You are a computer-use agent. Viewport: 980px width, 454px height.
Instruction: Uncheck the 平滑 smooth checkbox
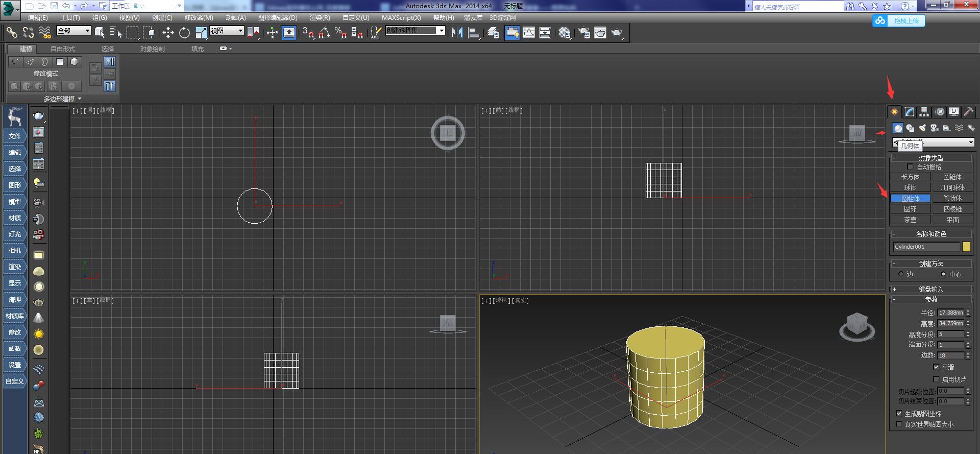(x=936, y=367)
